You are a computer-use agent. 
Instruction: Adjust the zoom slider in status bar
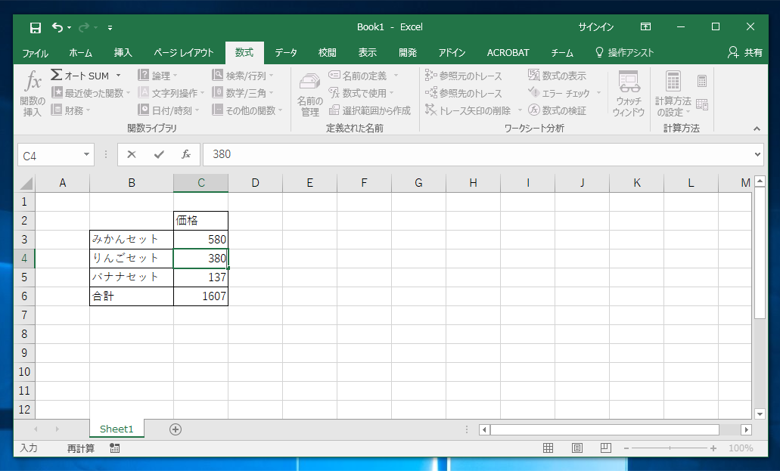(670, 448)
